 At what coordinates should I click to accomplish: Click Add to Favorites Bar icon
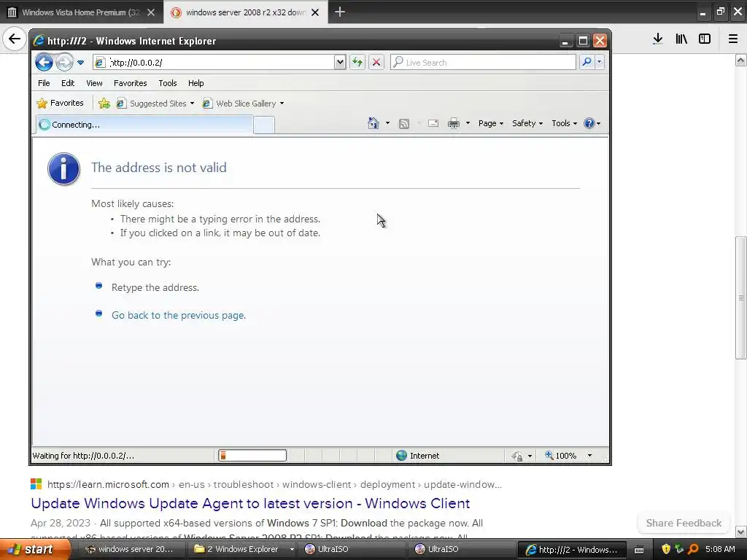104,104
